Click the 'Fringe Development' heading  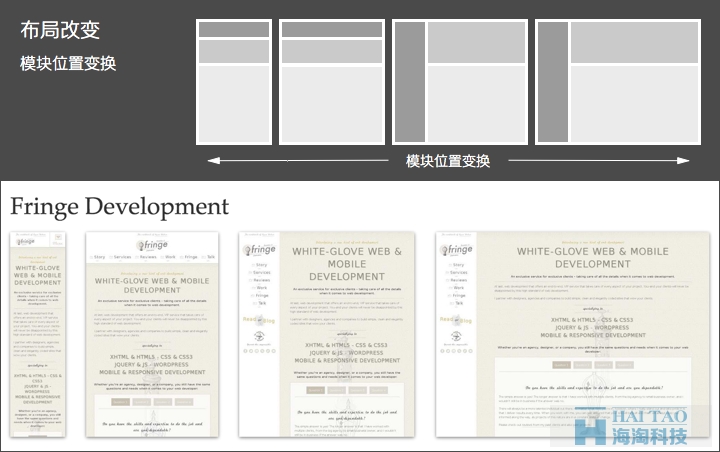click(x=119, y=206)
